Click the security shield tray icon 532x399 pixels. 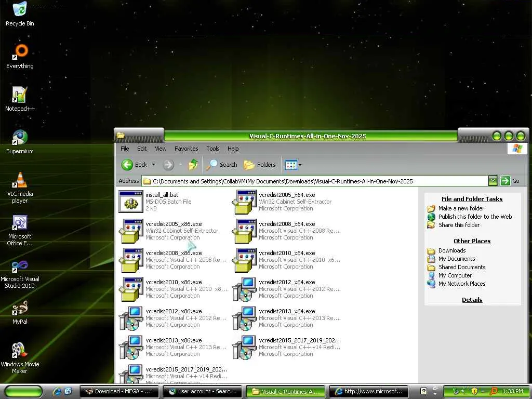[x=474, y=392]
